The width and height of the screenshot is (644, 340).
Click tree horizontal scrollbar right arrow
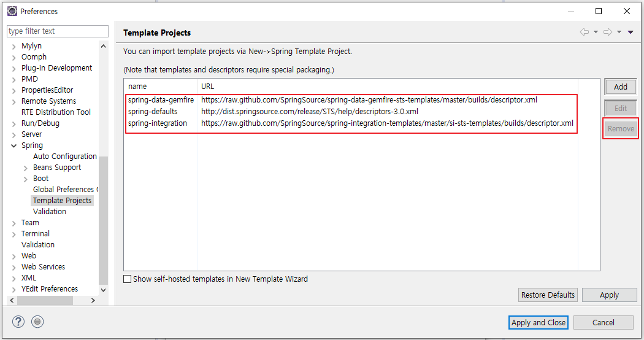[93, 301]
